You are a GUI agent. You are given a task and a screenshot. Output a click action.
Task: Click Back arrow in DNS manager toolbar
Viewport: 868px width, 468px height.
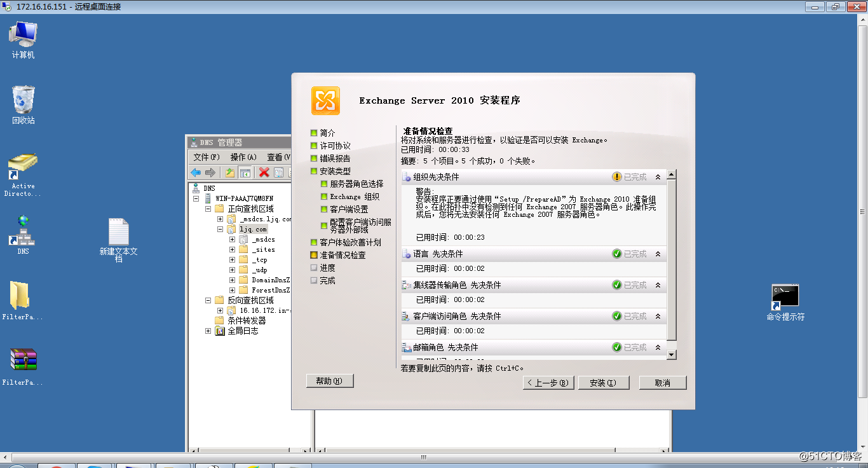pos(196,172)
